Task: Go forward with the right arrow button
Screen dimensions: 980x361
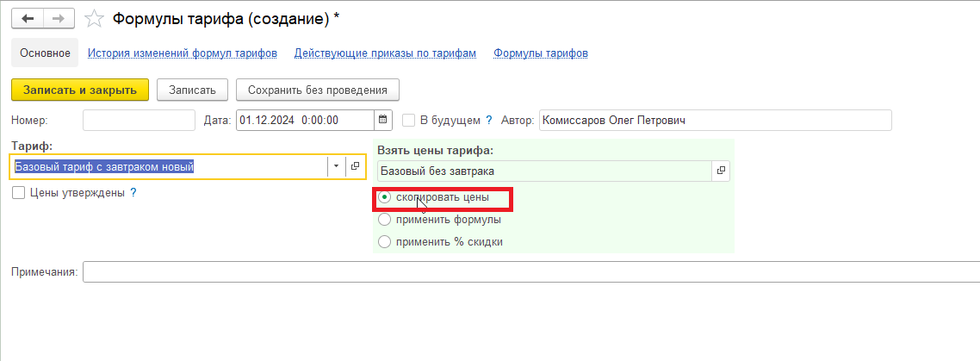Action: point(59,18)
